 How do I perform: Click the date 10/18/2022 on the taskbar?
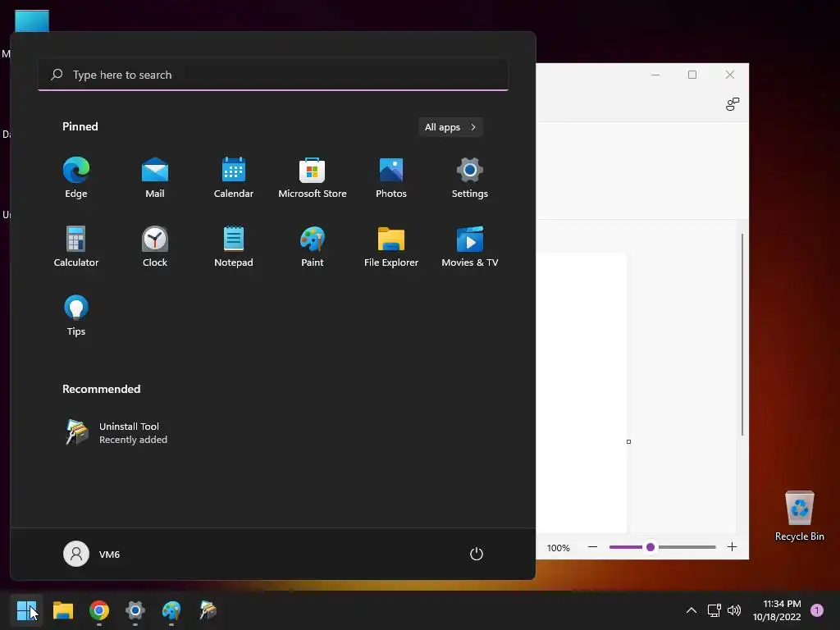tap(777, 617)
